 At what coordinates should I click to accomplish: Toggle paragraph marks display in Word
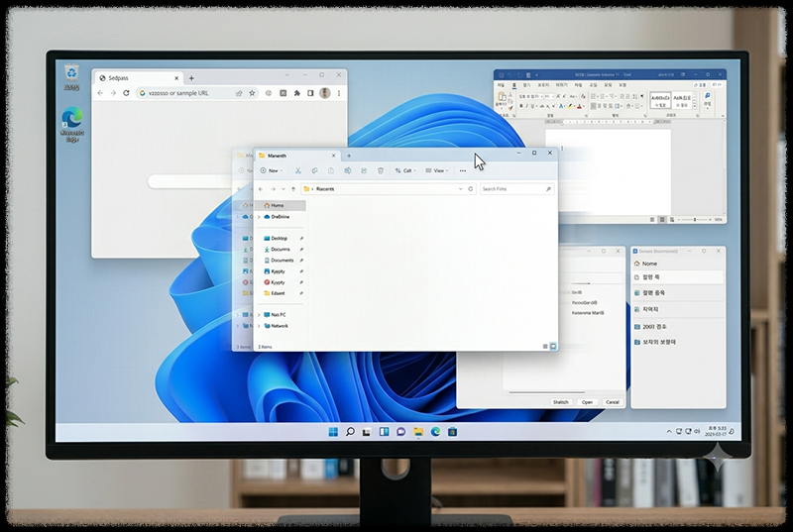coord(642,96)
